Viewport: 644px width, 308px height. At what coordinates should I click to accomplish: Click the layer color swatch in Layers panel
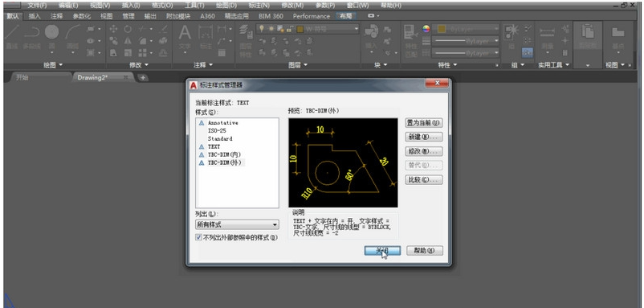(300, 29)
